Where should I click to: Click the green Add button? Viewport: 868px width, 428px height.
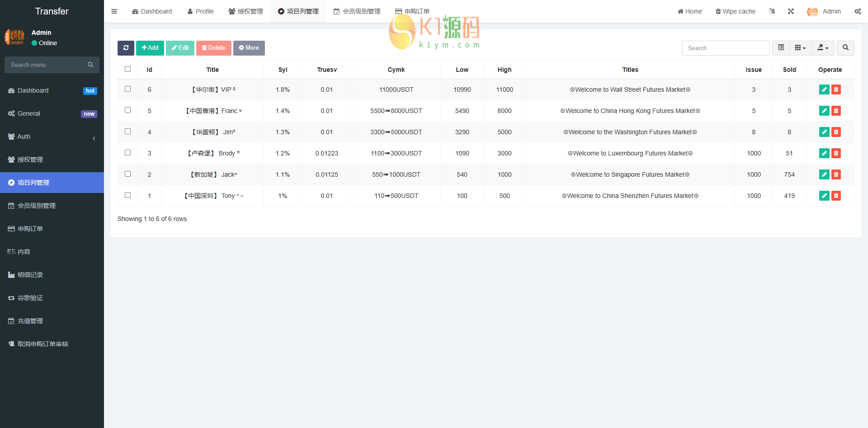click(150, 48)
